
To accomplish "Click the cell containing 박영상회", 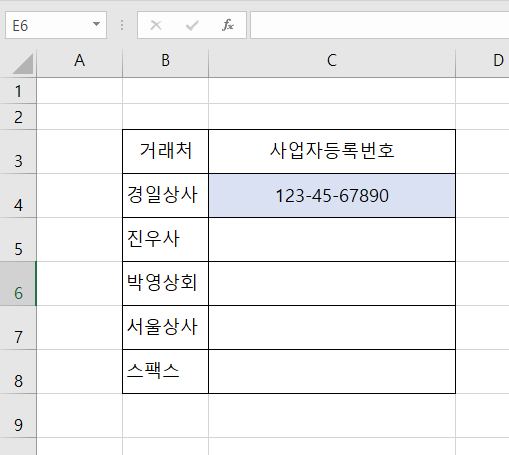I will [x=165, y=284].
